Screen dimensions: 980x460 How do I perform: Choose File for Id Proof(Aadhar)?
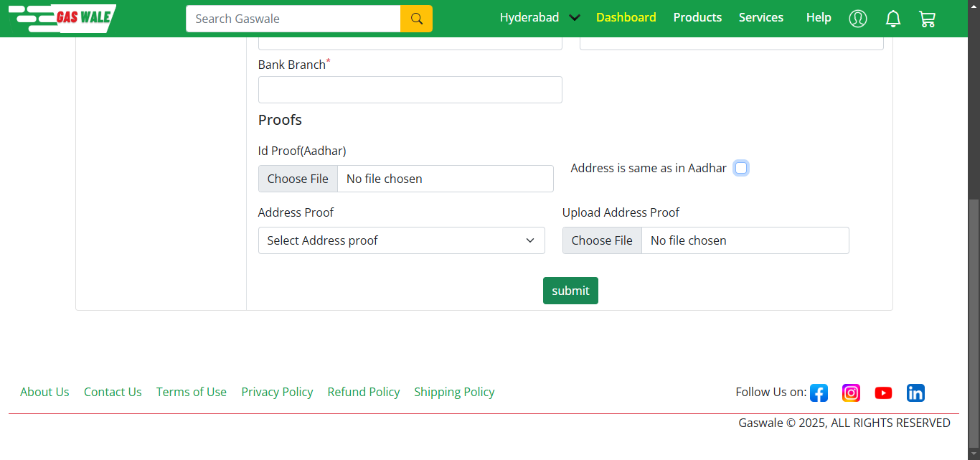(298, 179)
